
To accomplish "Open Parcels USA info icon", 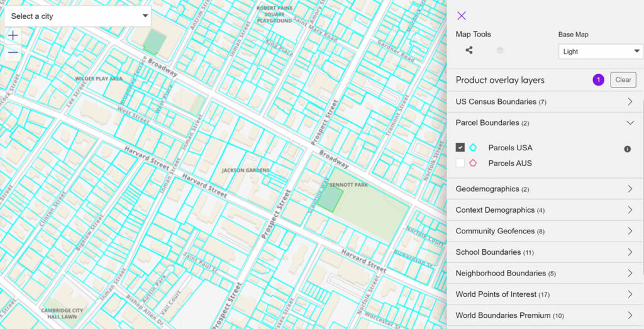I will tap(627, 149).
